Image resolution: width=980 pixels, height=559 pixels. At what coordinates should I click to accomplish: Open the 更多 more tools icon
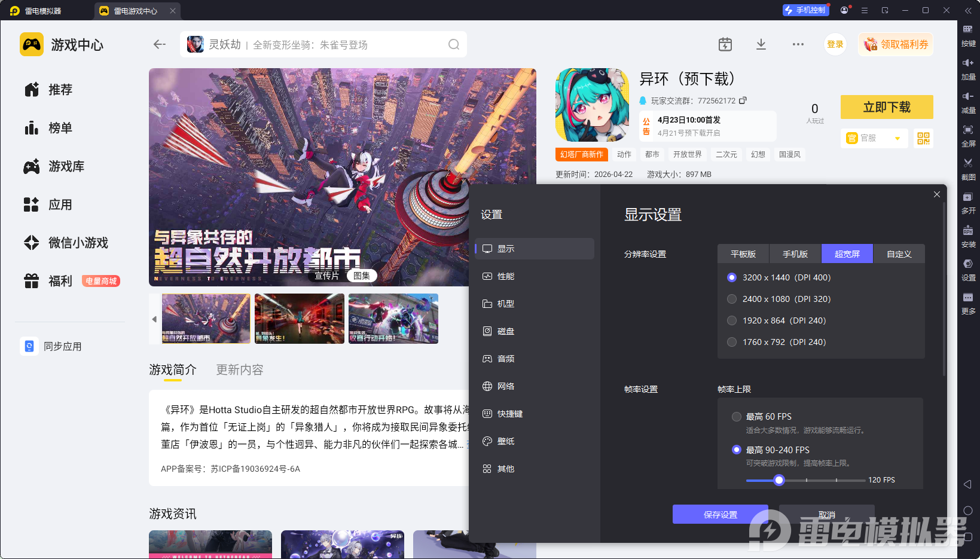click(968, 297)
